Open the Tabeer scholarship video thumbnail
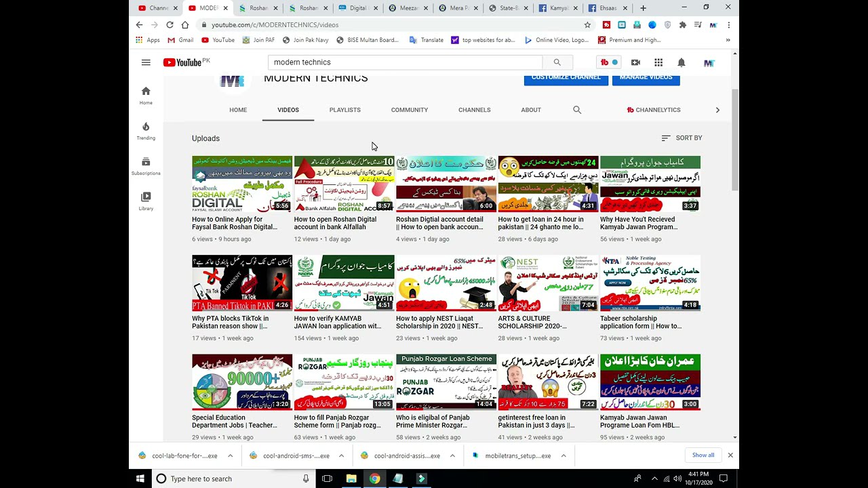 650,283
